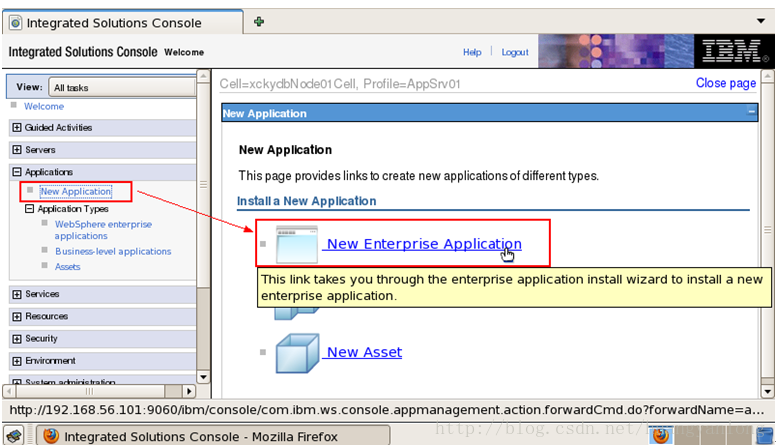
Task: Click the Close page link
Action: click(x=726, y=83)
